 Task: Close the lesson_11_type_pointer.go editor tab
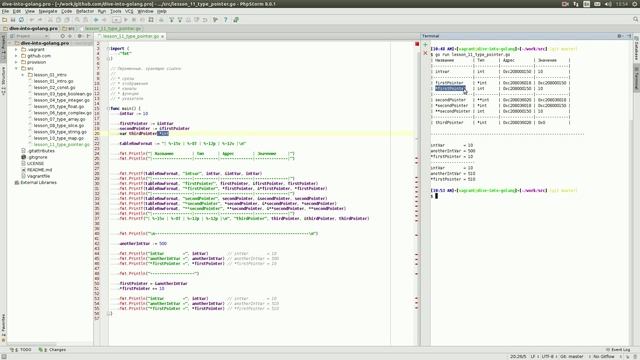[x=162, y=37]
